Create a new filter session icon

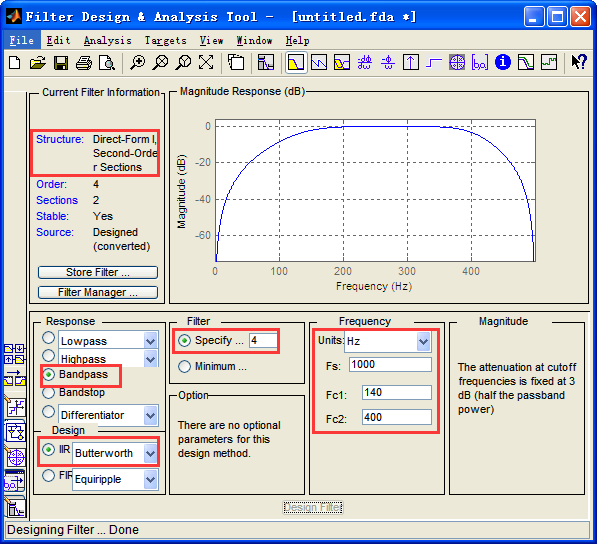point(14,62)
